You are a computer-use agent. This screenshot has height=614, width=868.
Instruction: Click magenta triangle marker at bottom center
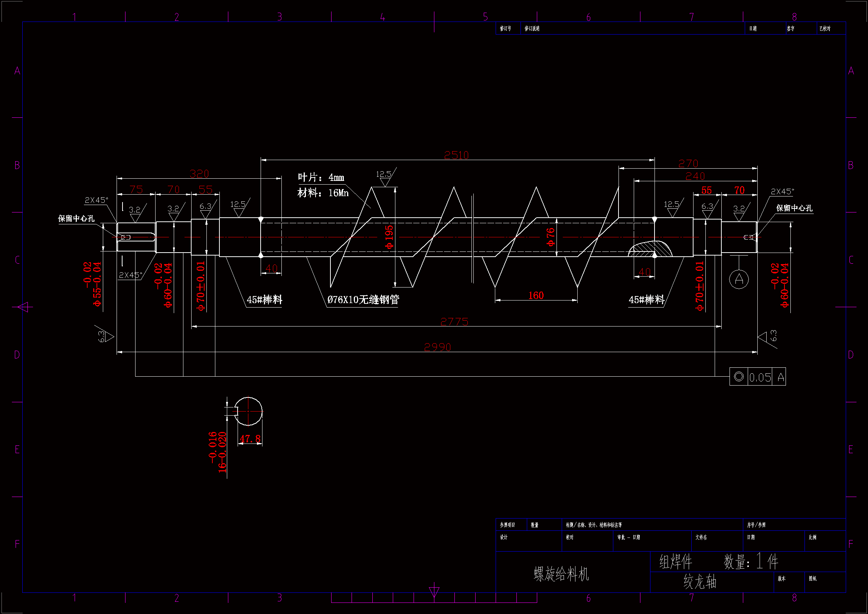point(434,591)
